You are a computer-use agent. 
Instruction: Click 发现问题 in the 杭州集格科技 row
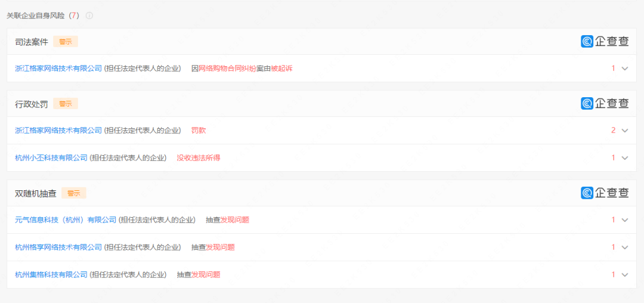206,275
